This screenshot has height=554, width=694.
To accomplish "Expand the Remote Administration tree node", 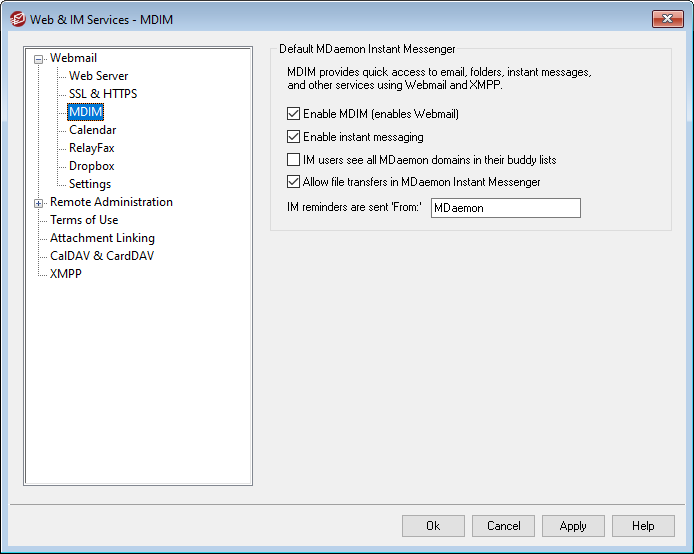I will [39, 203].
